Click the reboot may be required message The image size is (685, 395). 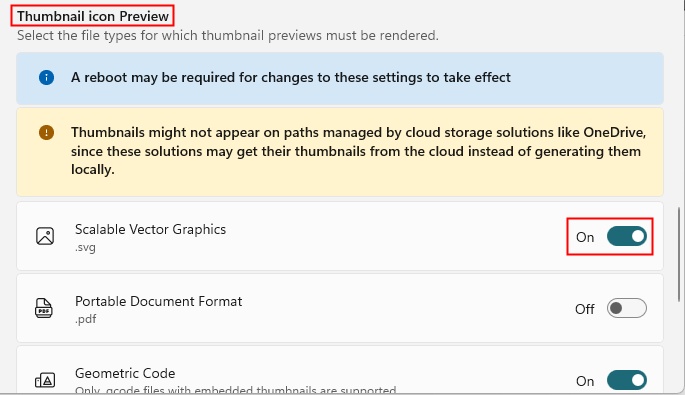(x=291, y=77)
